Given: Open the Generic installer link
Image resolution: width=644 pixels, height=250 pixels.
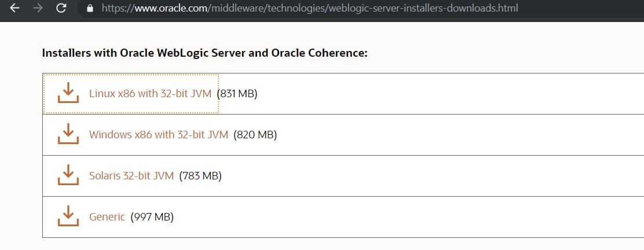Looking at the screenshot, I should pyautogui.click(x=107, y=217).
